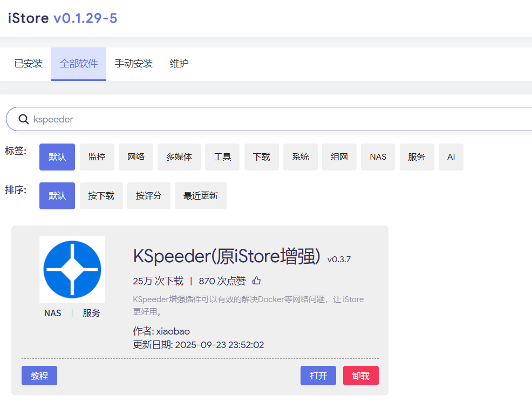Open the 教程 tutorial for KSpeeder
Viewport: 532px width, 409px height.
[39, 376]
